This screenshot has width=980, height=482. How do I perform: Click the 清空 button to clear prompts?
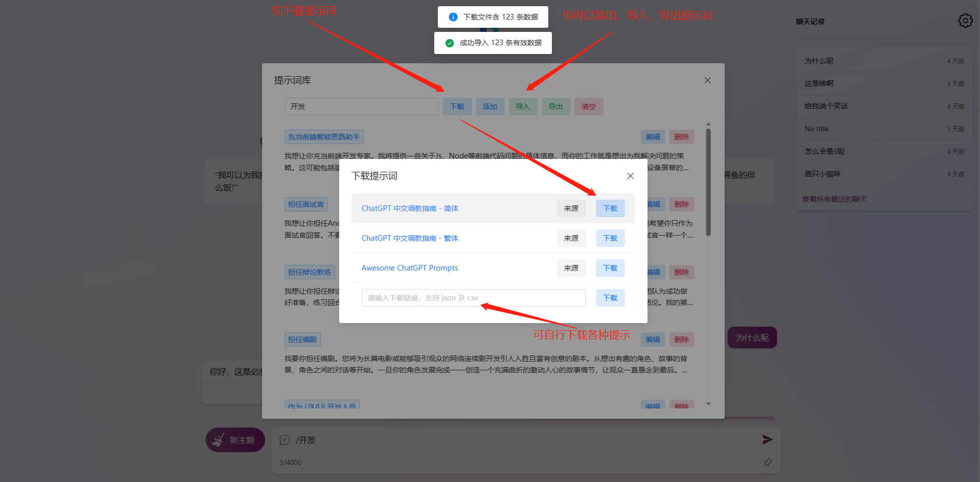[x=588, y=106]
